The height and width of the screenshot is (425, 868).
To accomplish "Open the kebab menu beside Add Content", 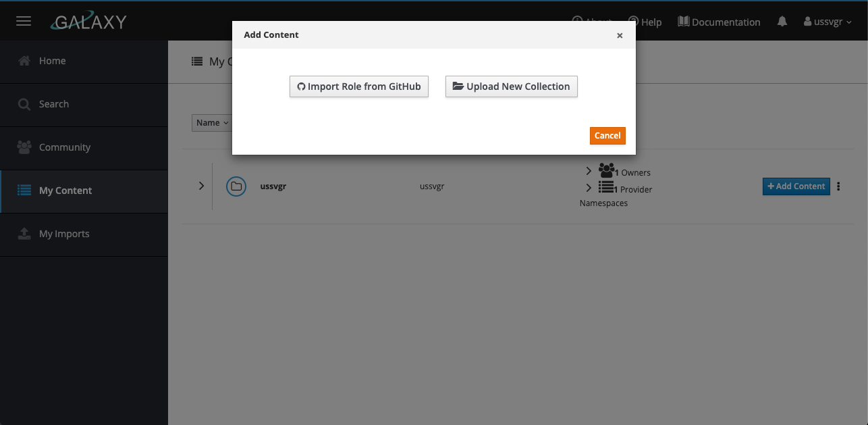I will (838, 186).
